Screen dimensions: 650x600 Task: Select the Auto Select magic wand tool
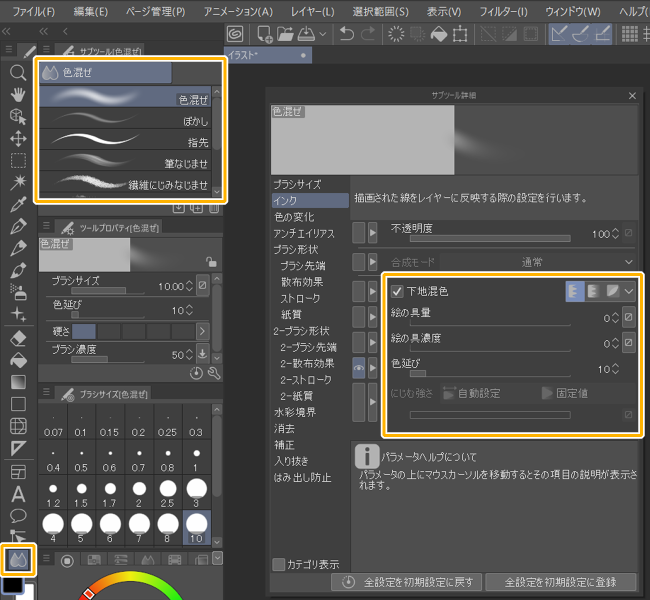click(18, 182)
